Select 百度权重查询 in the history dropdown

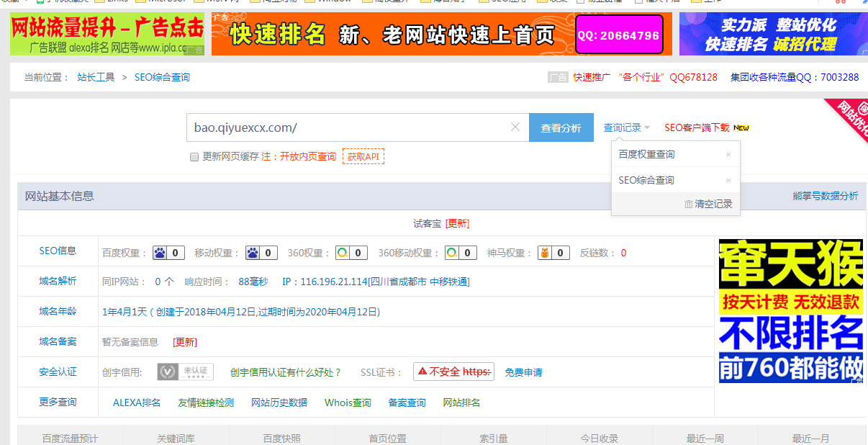(647, 155)
